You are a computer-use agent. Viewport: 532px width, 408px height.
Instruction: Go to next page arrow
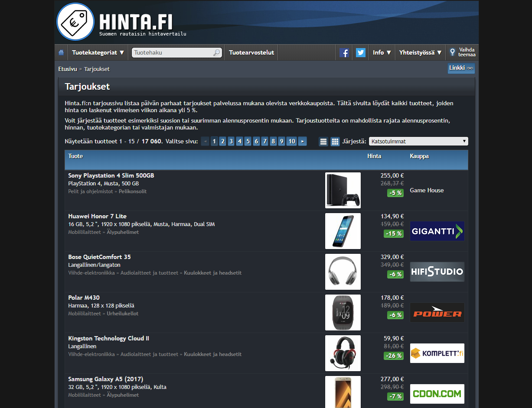coord(303,141)
